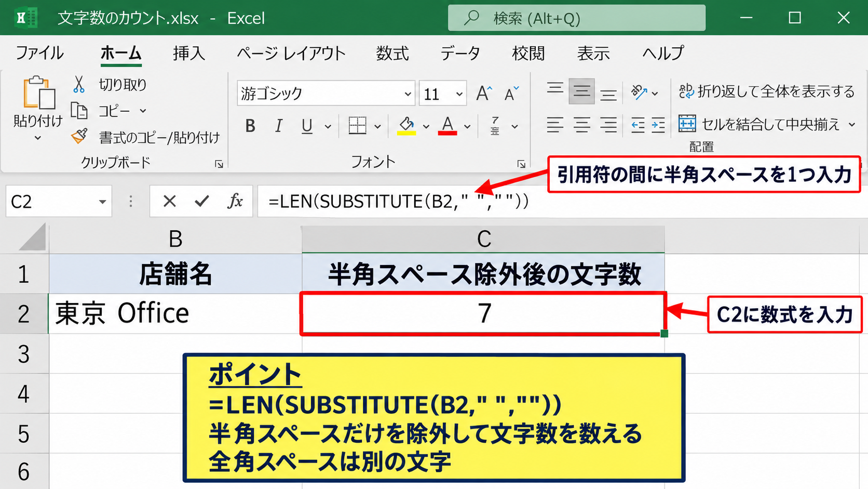Screen dimensions: 868x489
Task: Toggle Bold formatting
Action: pos(250,126)
